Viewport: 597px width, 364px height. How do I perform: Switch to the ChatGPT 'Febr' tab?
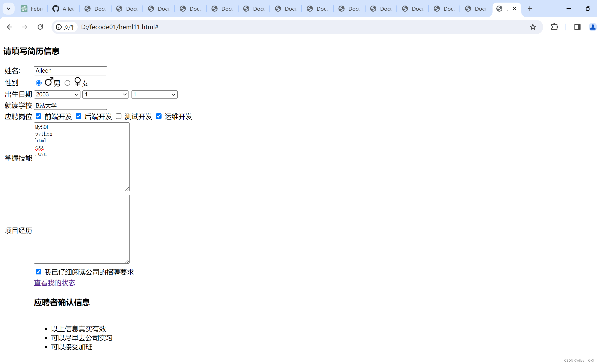(32, 9)
